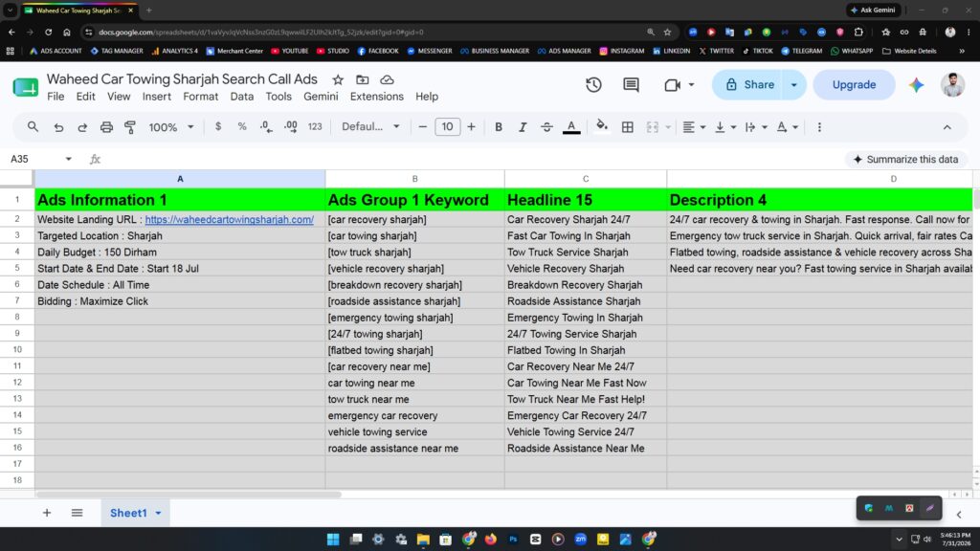Image resolution: width=980 pixels, height=551 pixels.
Task: Open the Edit menu
Action: coord(85,97)
